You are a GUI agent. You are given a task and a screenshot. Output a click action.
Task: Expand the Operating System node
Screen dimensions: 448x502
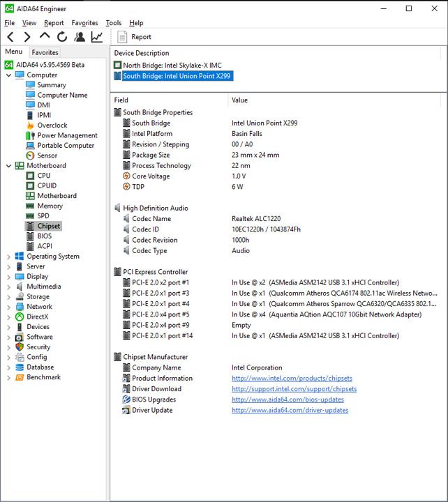pos(8,257)
